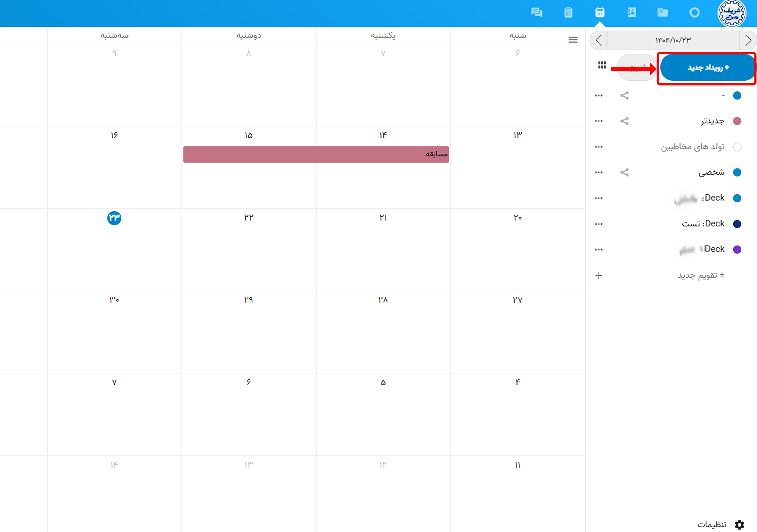
Task: Open the Calendar app tab in header
Action: coord(599,13)
